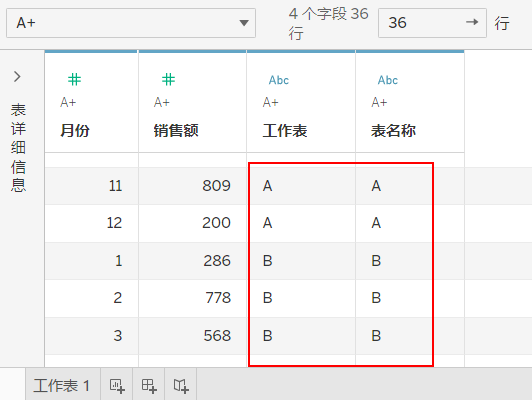The width and height of the screenshot is (532, 400).
Task: Add a new dashboard icon
Action: pos(149,386)
